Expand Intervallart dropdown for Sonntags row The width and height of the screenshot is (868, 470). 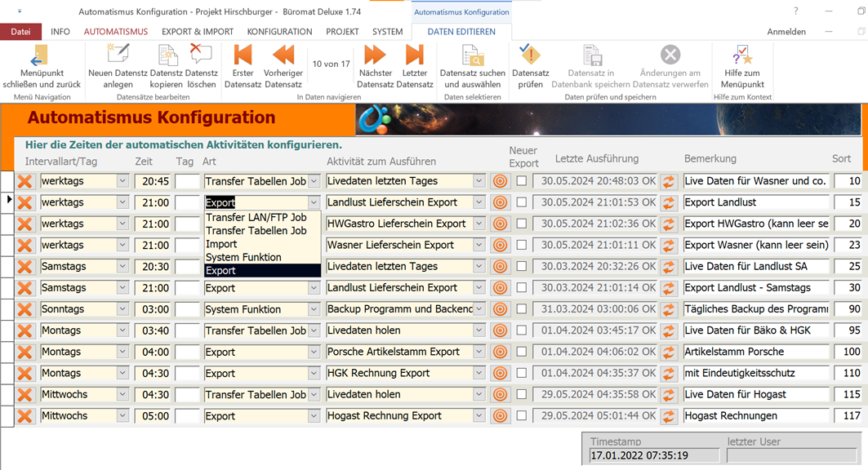point(122,309)
